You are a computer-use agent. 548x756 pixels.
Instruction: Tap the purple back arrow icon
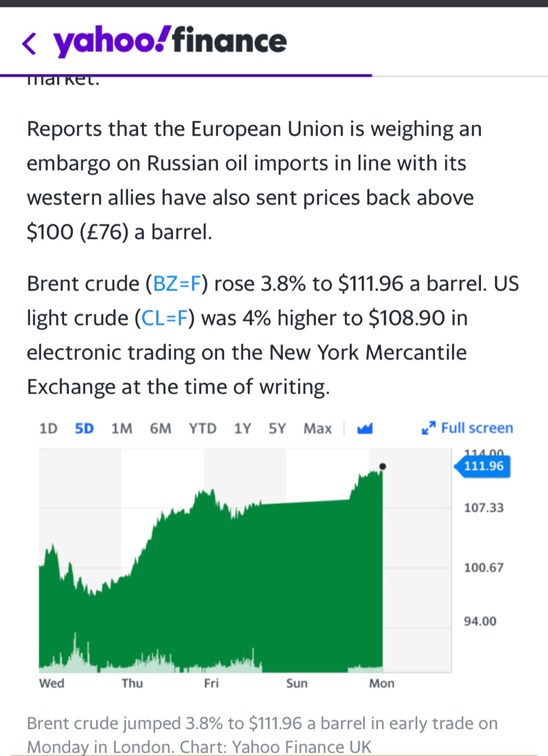pyautogui.click(x=29, y=44)
